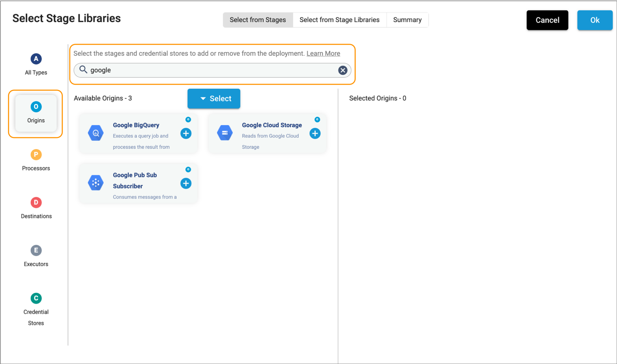Image resolution: width=617 pixels, height=364 pixels.
Task: Open the Learn More link
Action: pyautogui.click(x=323, y=53)
